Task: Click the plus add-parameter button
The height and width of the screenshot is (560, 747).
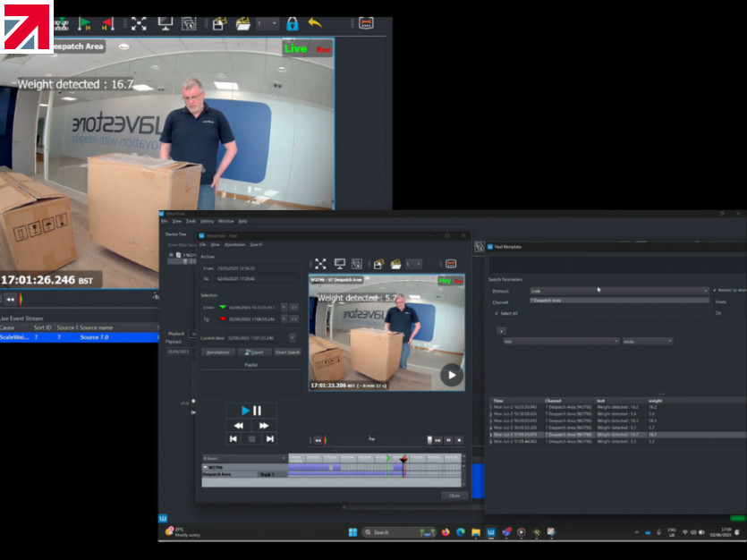Action: click(x=501, y=331)
